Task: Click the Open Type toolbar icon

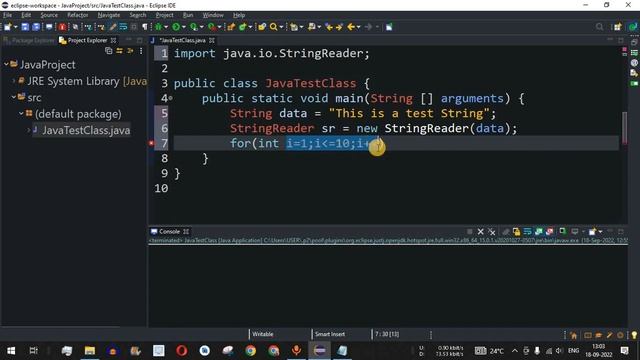Action: (x=262, y=27)
